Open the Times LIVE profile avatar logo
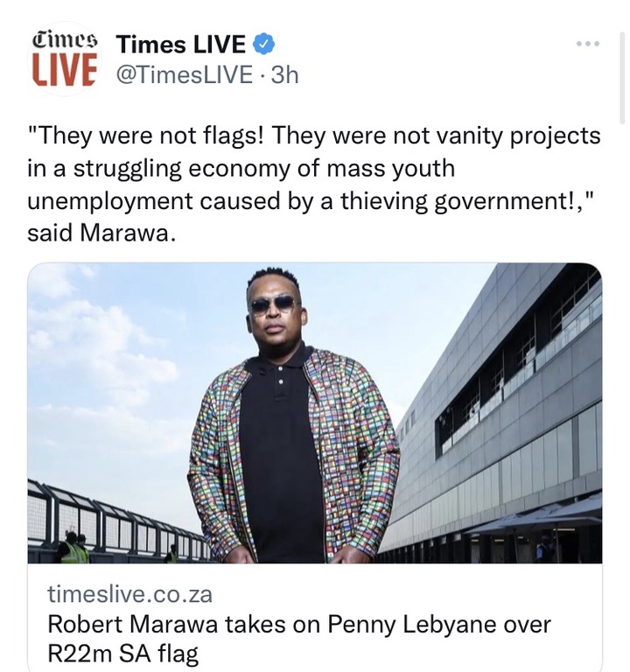 [x=65, y=59]
